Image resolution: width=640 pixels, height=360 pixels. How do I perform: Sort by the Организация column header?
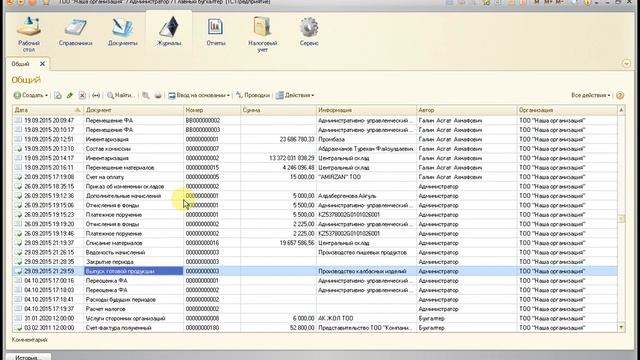[567, 110]
